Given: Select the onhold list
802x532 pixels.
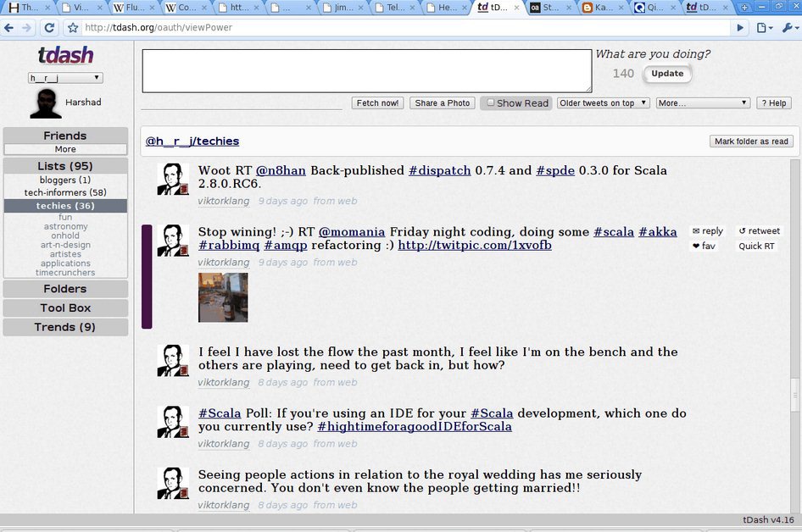Looking at the screenshot, I should [65, 236].
